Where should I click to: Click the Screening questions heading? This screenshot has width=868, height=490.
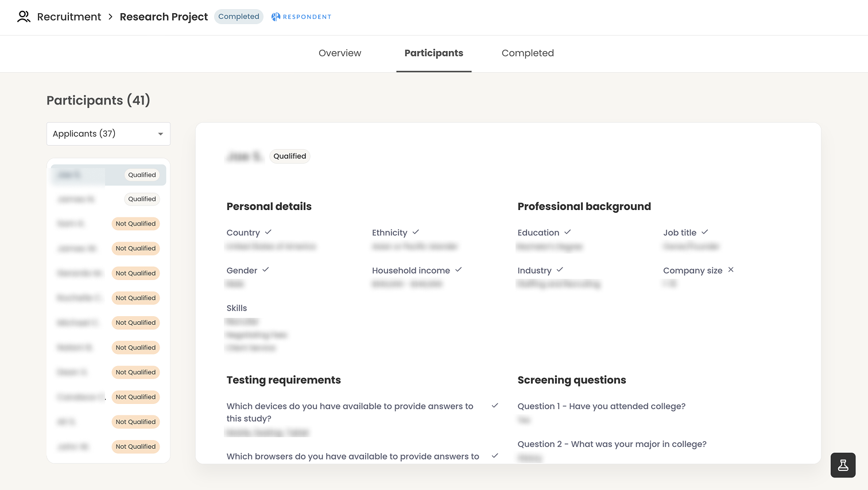pyautogui.click(x=572, y=380)
